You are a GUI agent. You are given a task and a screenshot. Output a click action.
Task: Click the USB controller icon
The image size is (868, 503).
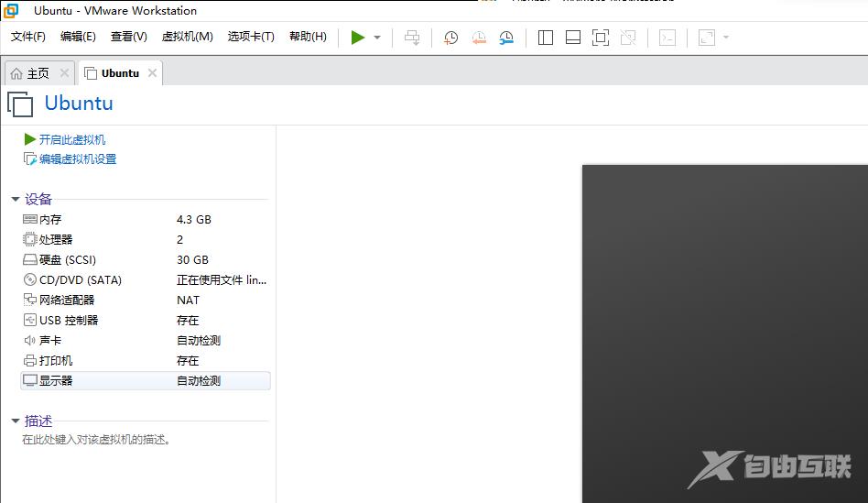(30, 320)
